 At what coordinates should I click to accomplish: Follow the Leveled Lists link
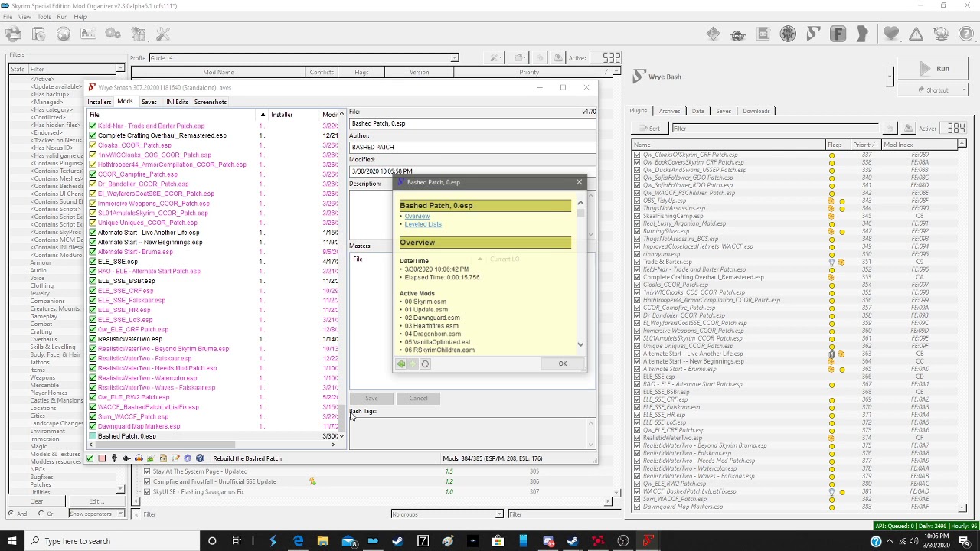click(x=423, y=224)
